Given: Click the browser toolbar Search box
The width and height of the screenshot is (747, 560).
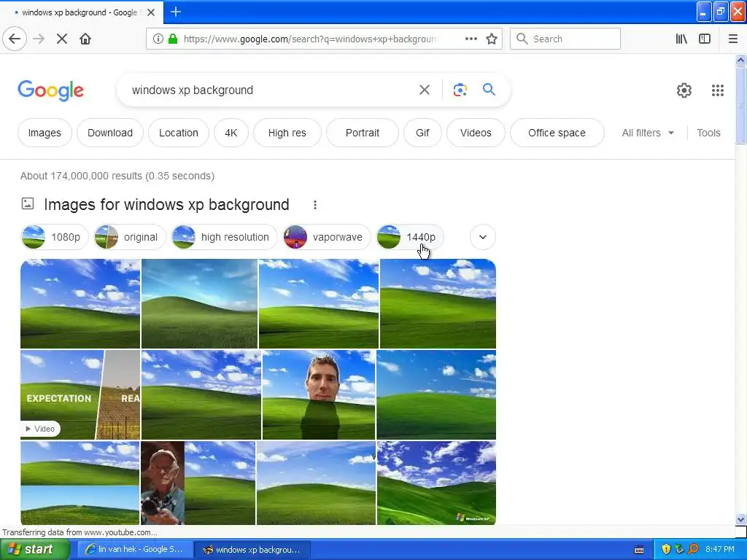Looking at the screenshot, I should pos(565,39).
